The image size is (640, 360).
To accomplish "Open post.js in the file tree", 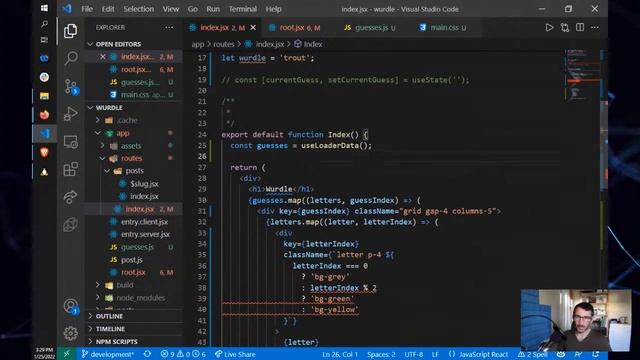I will coord(133,260).
